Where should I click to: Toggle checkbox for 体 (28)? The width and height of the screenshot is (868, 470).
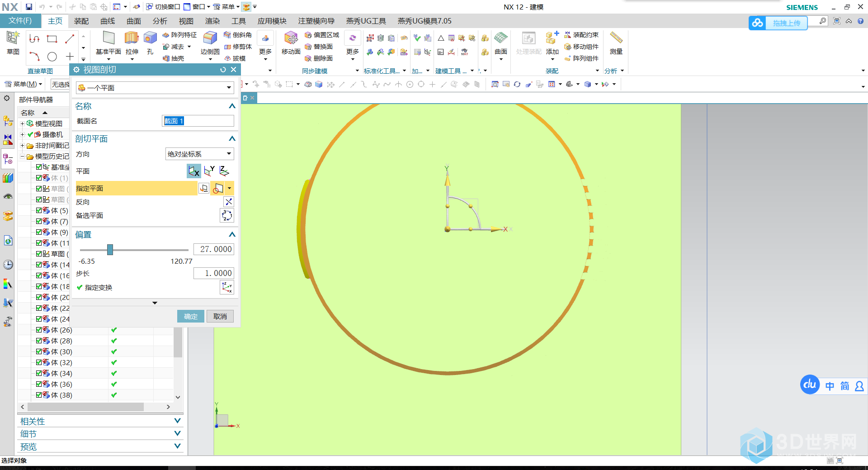[39, 341]
